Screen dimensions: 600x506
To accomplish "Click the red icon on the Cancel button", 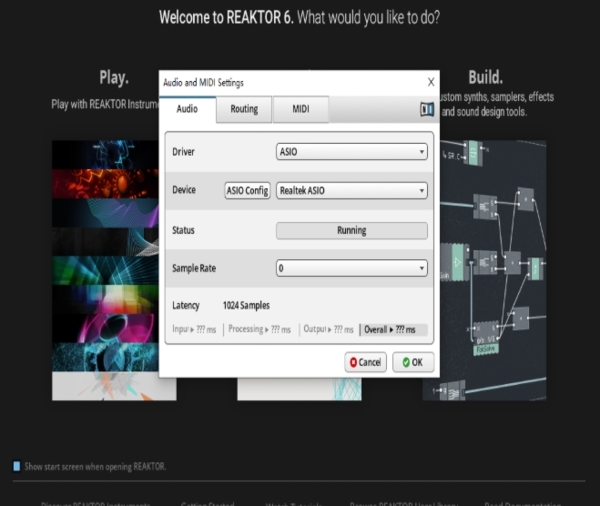I will pyautogui.click(x=353, y=362).
